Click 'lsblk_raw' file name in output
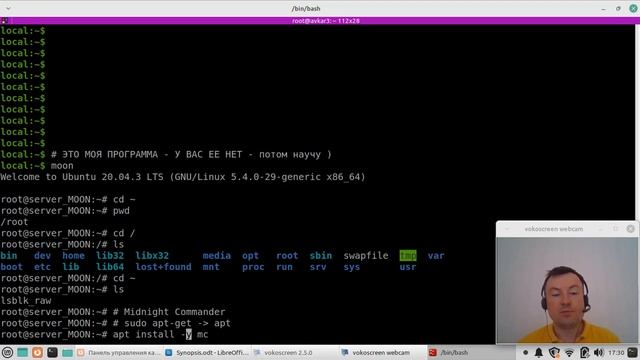 click(26, 301)
